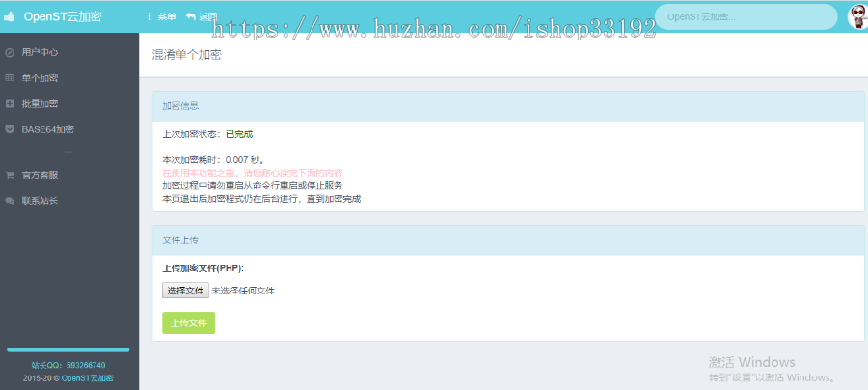Click the 联系站长 chat bubble icon
The width and height of the screenshot is (868, 390).
10,201
